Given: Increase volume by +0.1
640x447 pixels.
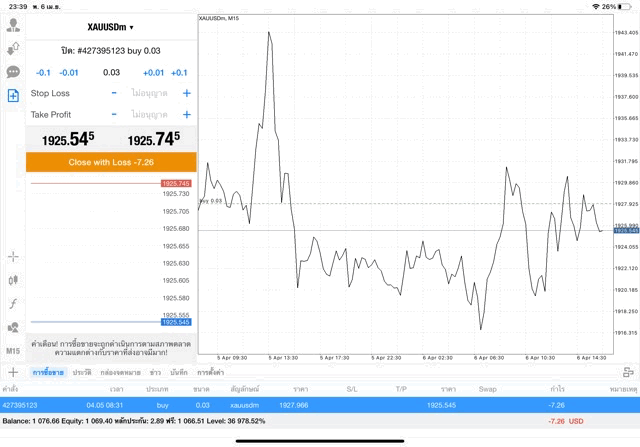Looking at the screenshot, I should tap(179, 73).
